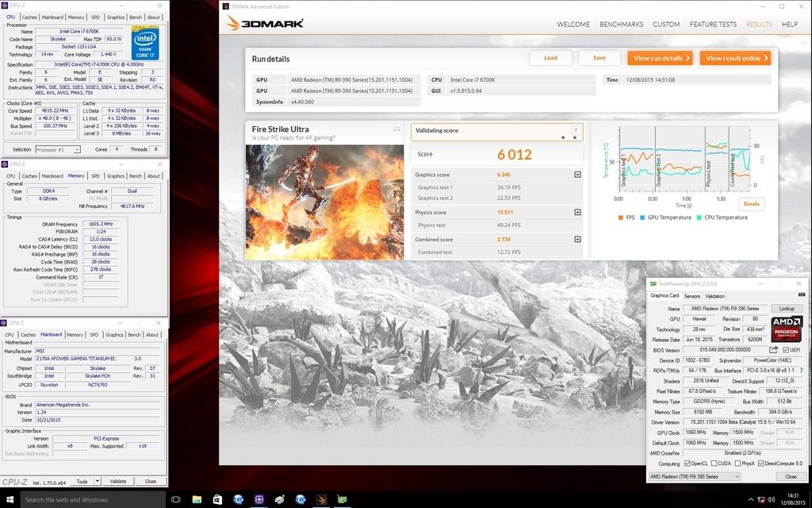Click the Load button in Run details
Viewport: 812px width, 508px height.
pyautogui.click(x=550, y=58)
